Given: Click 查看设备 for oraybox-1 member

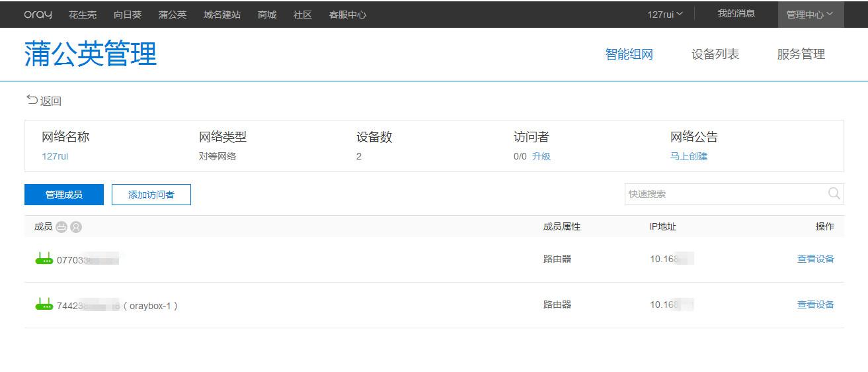Looking at the screenshot, I should tap(816, 304).
